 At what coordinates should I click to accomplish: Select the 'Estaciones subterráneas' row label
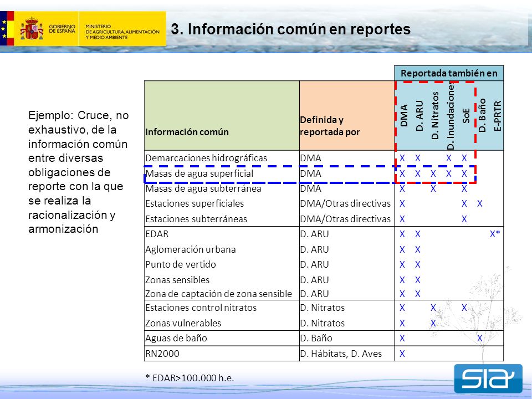coord(196,219)
